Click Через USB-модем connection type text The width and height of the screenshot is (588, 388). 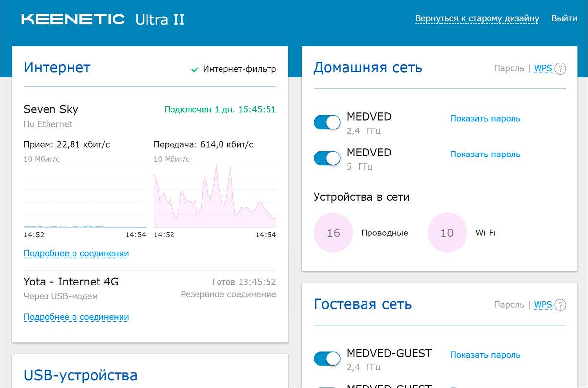61,296
